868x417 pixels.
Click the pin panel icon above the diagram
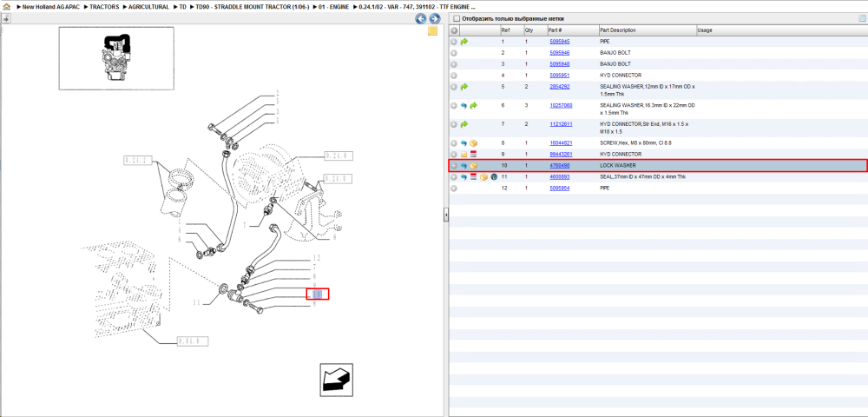[x=7, y=19]
